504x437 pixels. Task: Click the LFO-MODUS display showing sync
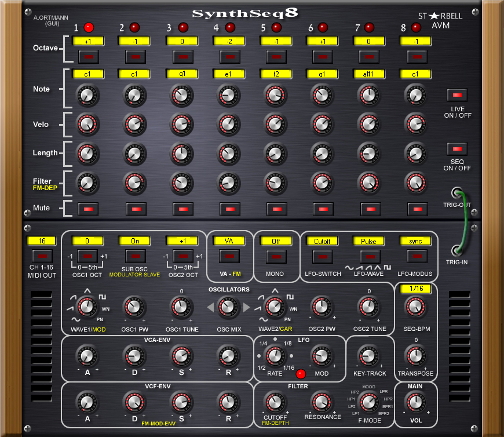click(x=415, y=241)
